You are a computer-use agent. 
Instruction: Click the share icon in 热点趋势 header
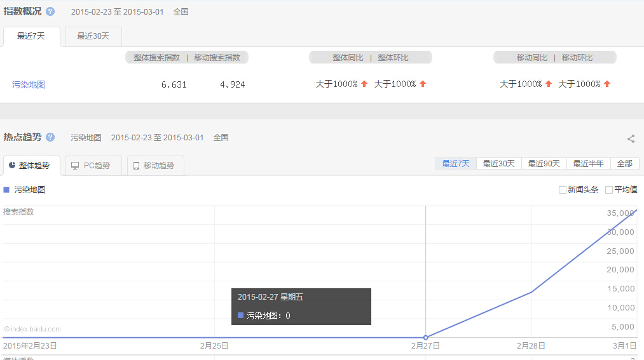[x=631, y=139]
